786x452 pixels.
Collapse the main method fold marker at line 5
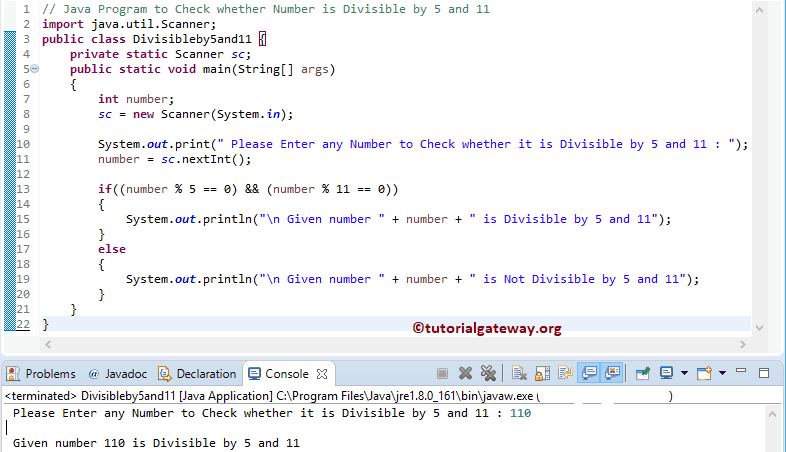point(35,69)
